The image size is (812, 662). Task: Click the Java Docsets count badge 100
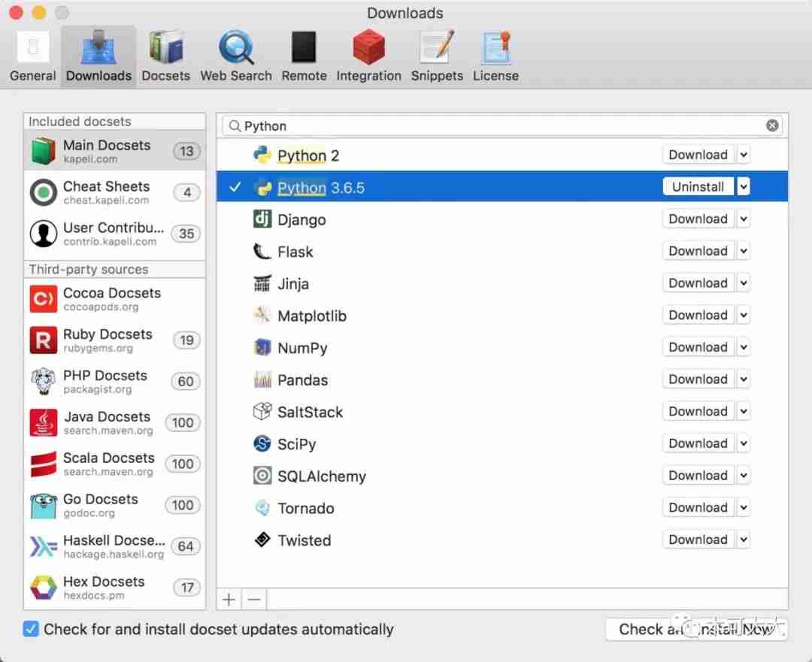183,423
